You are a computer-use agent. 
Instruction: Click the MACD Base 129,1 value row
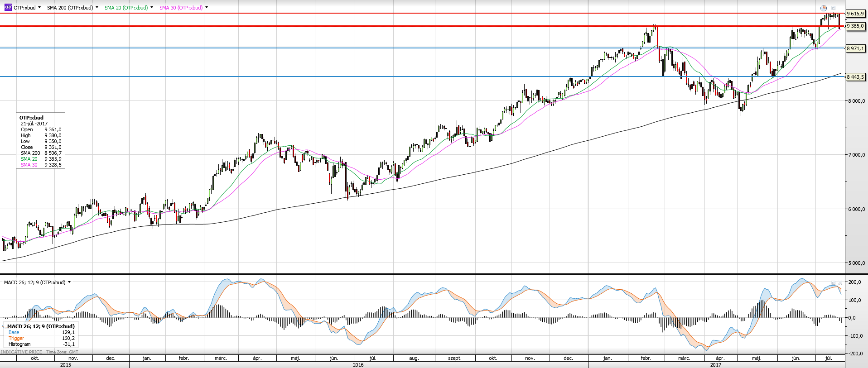pyautogui.click(x=41, y=332)
